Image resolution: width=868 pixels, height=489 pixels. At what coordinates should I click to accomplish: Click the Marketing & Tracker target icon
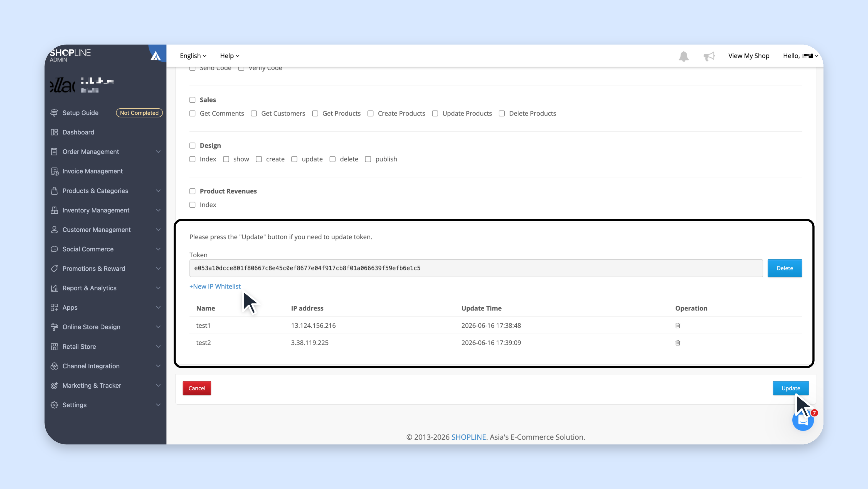54,385
